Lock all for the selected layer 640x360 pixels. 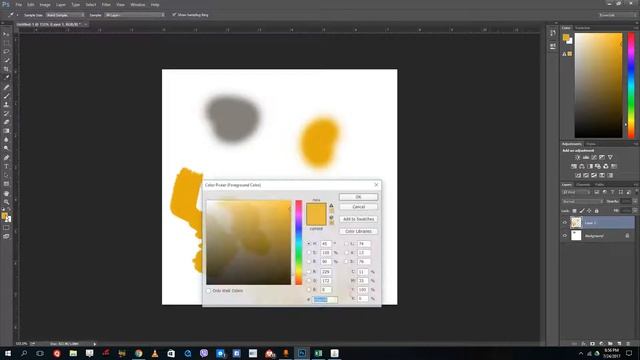coord(596,211)
